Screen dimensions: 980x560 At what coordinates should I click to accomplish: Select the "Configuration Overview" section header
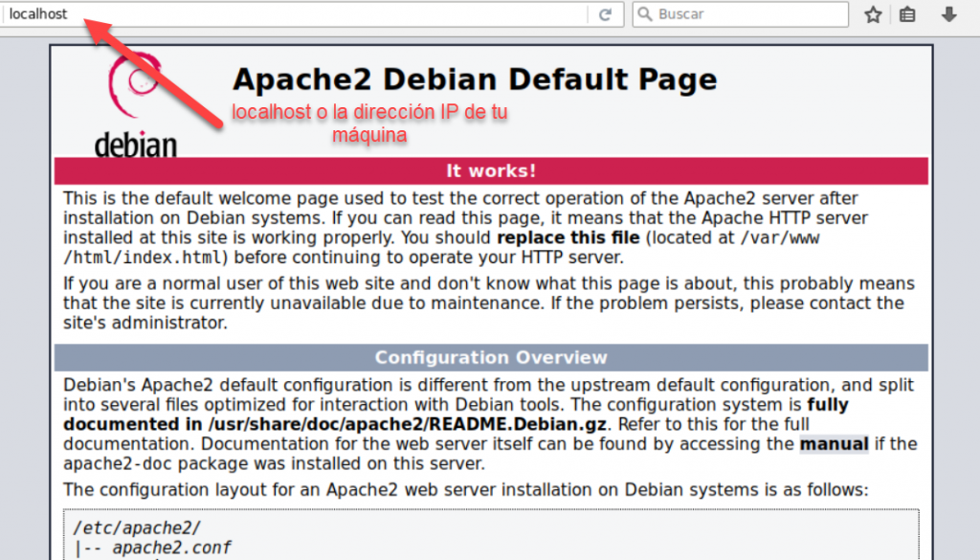click(491, 357)
